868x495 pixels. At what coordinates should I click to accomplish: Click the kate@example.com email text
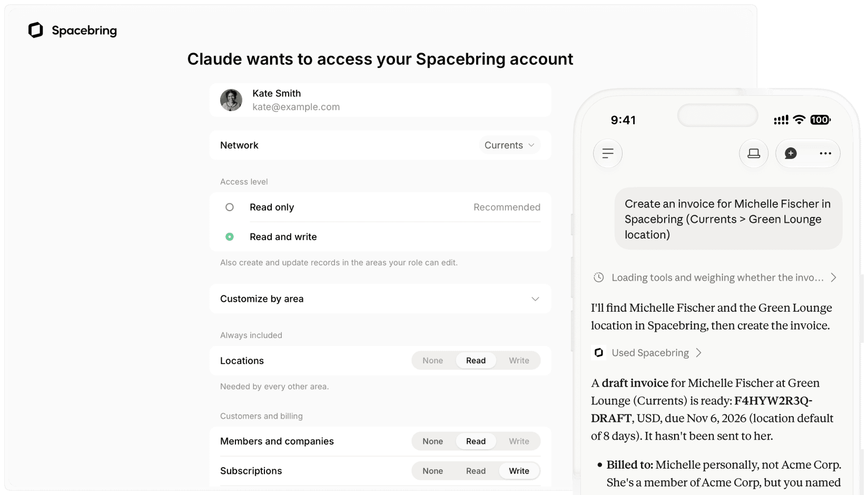[296, 107]
